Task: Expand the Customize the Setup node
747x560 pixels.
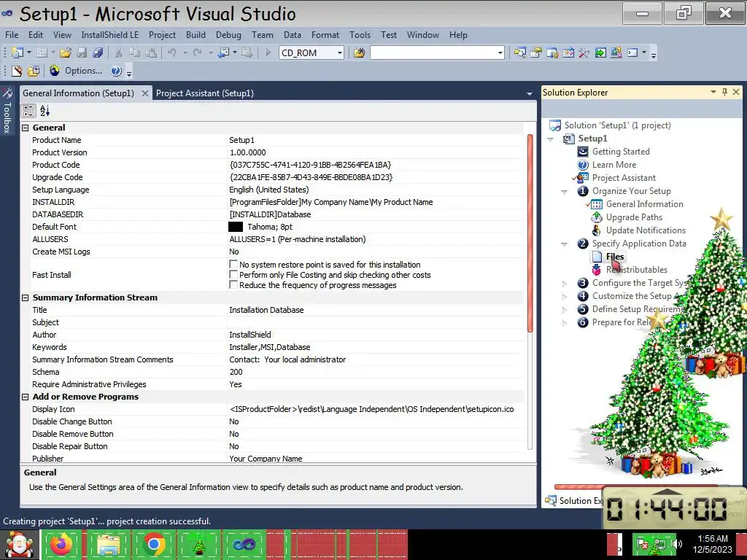Action: click(x=565, y=296)
